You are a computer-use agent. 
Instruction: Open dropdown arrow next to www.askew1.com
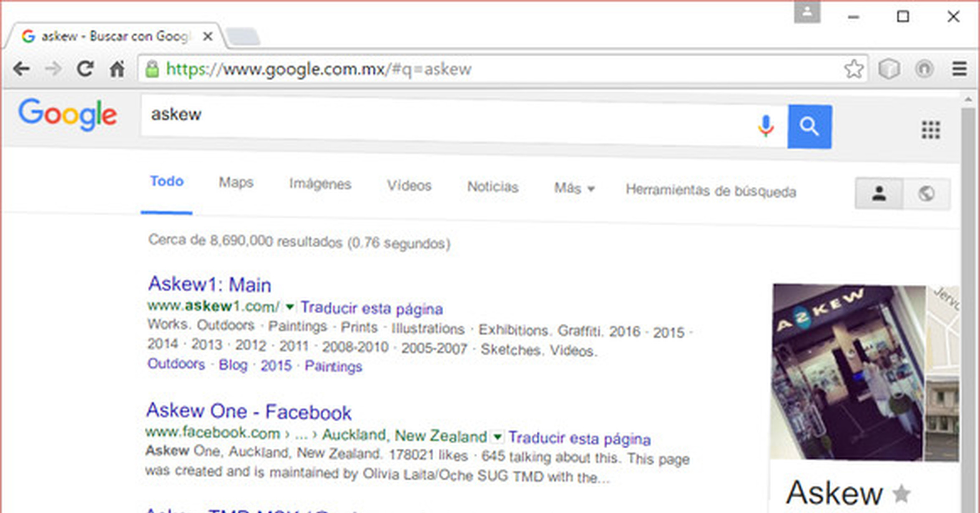(289, 307)
